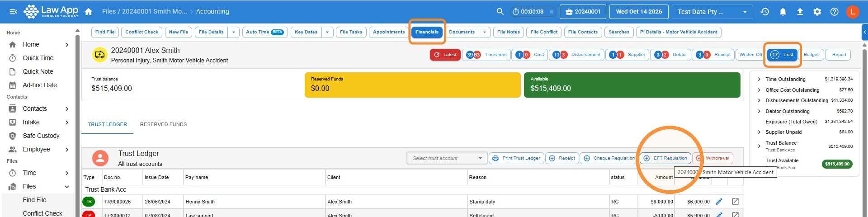
Task: Edit the TR9000026 row with the pencil icon
Action: pyautogui.click(x=719, y=202)
